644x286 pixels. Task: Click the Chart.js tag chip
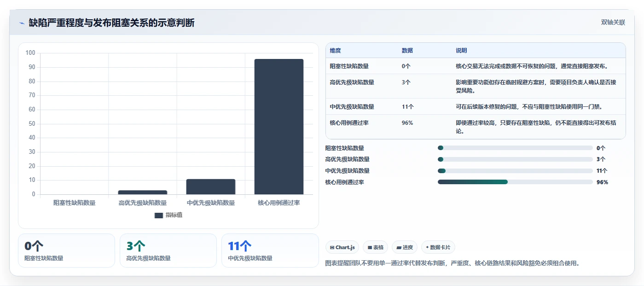pos(342,247)
